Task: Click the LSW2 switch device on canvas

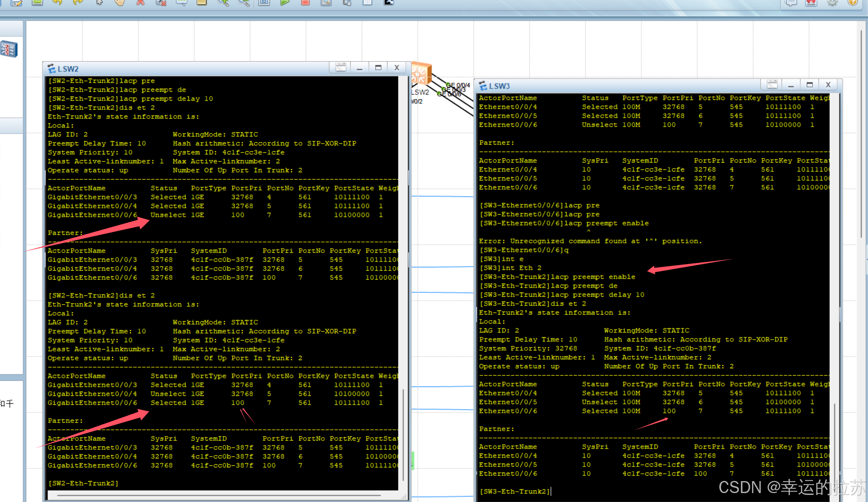Action: tap(421, 74)
